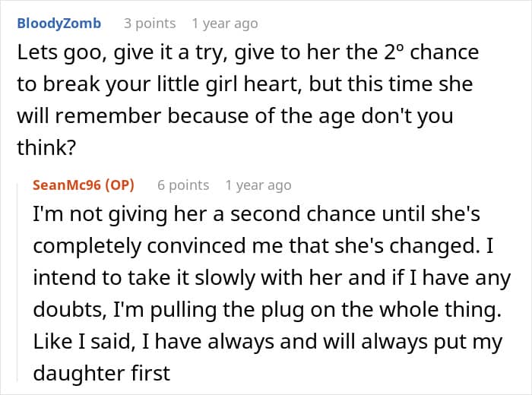Click the word "think?" ending the comment

[46, 147]
